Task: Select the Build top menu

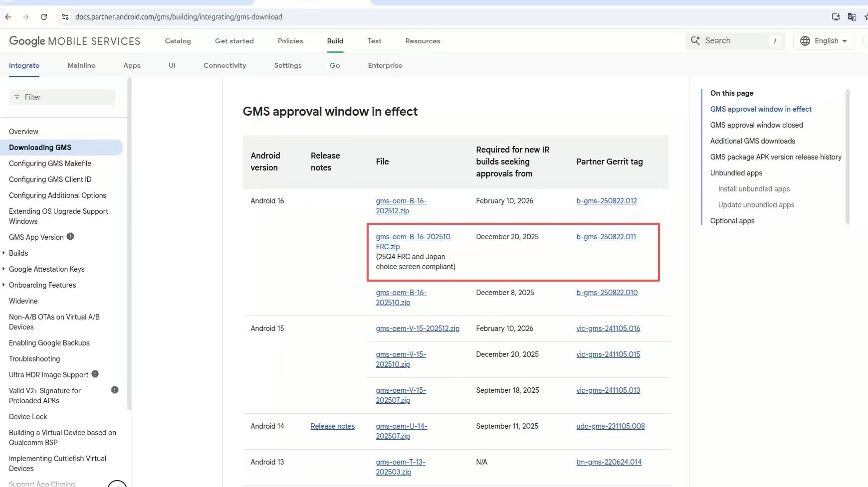Action: coord(335,41)
